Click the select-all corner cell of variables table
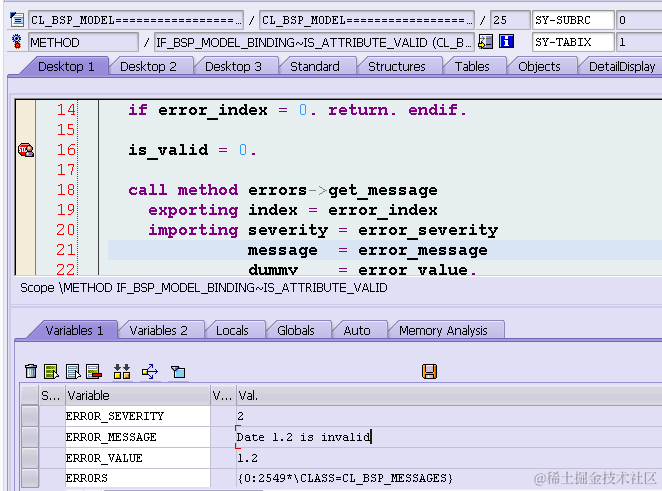This screenshot has height=491, width=662. [30, 395]
